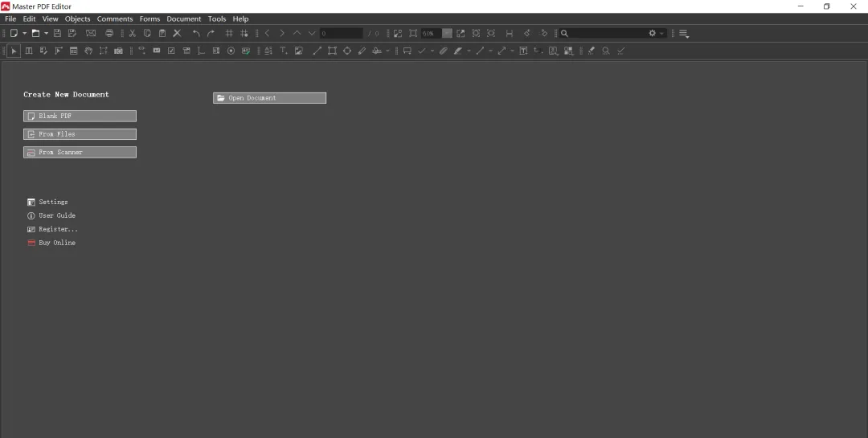868x438 pixels.
Task: Select the Attach File paperclip tool
Action: (x=444, y=51)
